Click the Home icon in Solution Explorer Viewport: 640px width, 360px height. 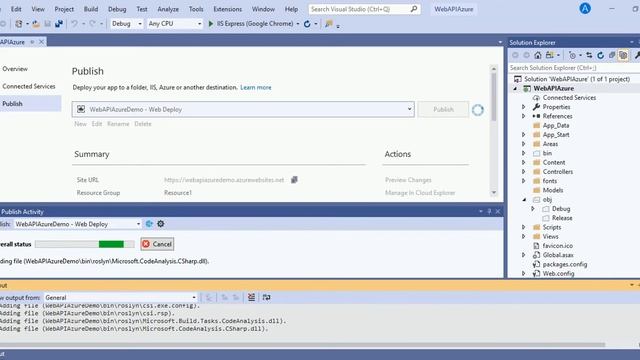tap(538, 55)
